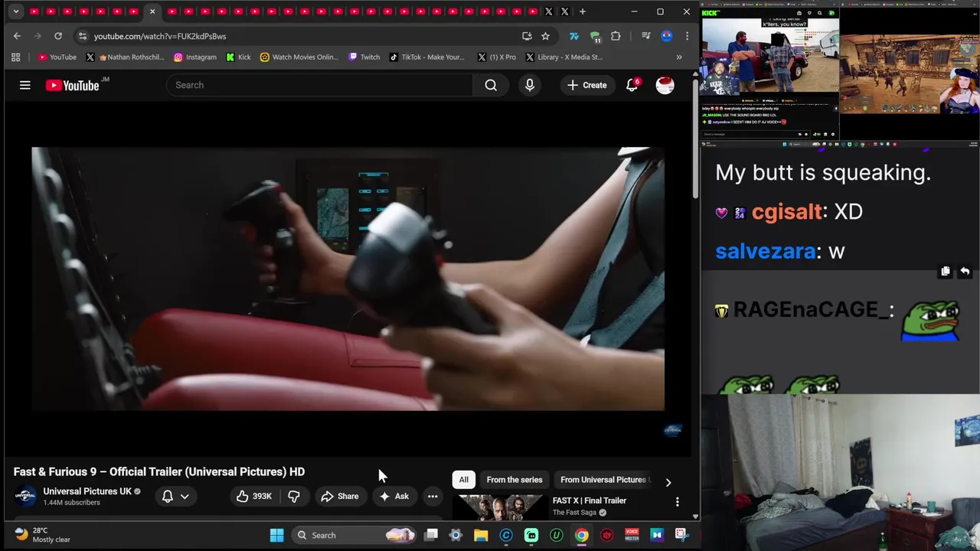Dislike the video with thumbs-down
The image size is (980, 551).
point(294,496)
